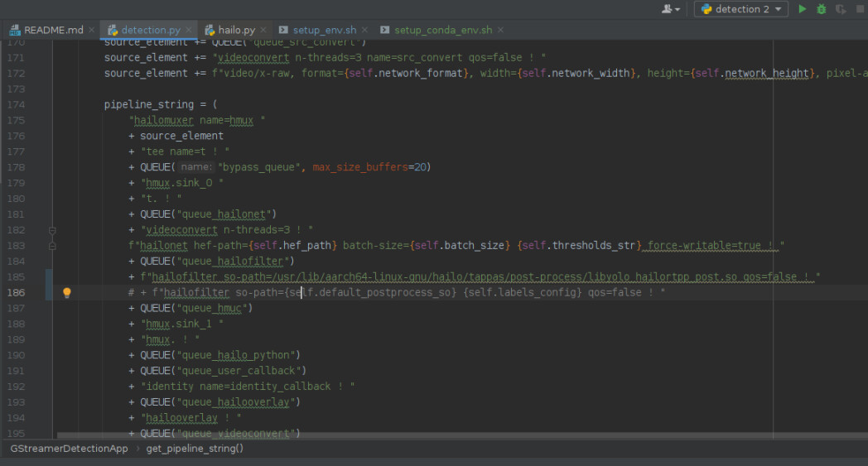Screen dimensions: 868x466
Task: Open the code with me user icon
Action: pos(669,9)
